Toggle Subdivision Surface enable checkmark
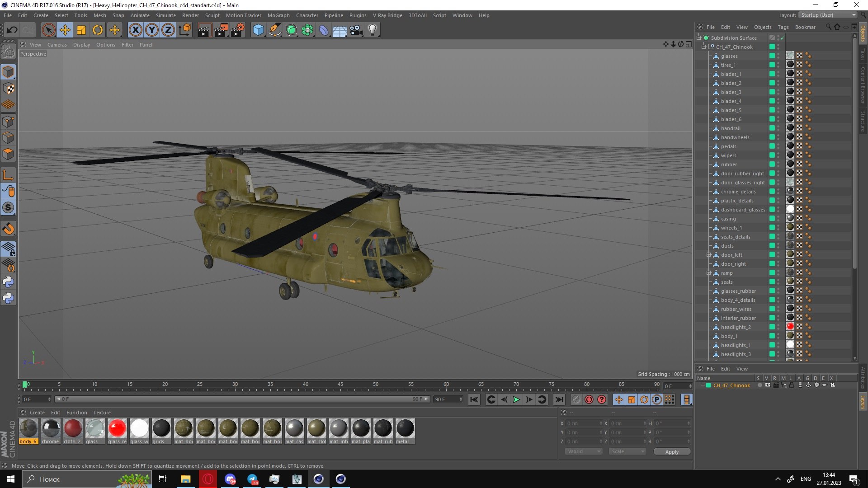868x488 pixels. (782, 38)
